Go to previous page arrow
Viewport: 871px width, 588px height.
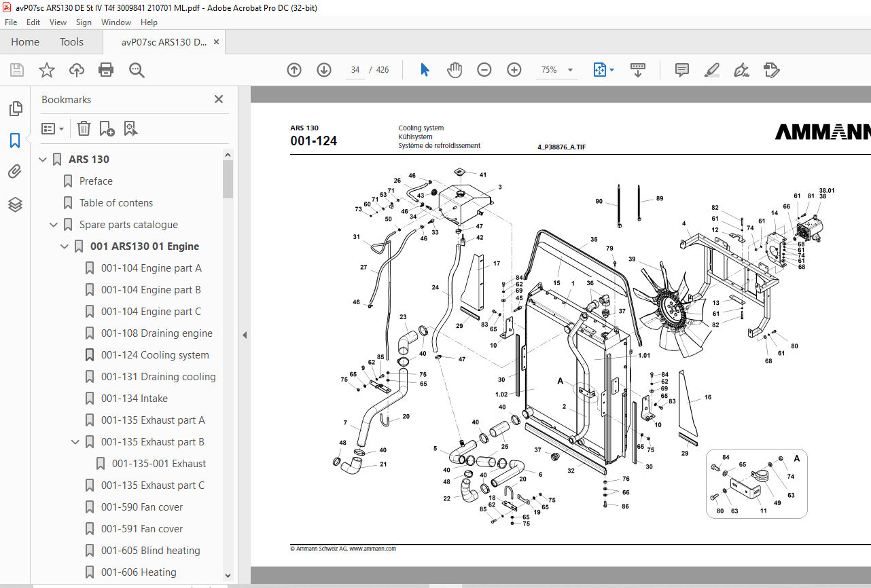coord(294,70)
